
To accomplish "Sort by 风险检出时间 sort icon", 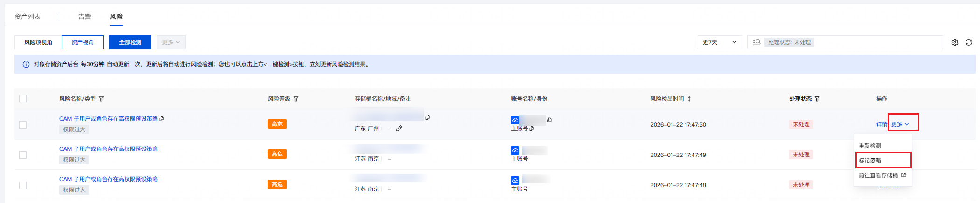I will click(x=689, y=99).
